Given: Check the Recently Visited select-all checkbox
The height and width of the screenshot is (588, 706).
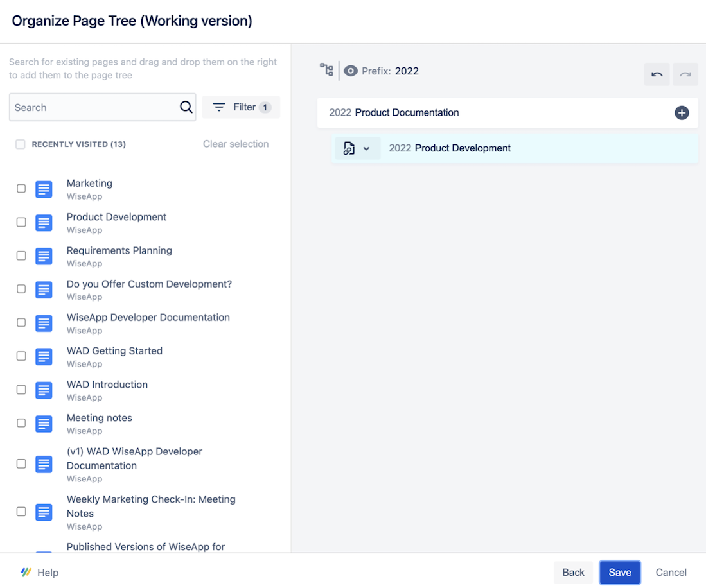Looking at the screenshot, I should coord(21,144).
